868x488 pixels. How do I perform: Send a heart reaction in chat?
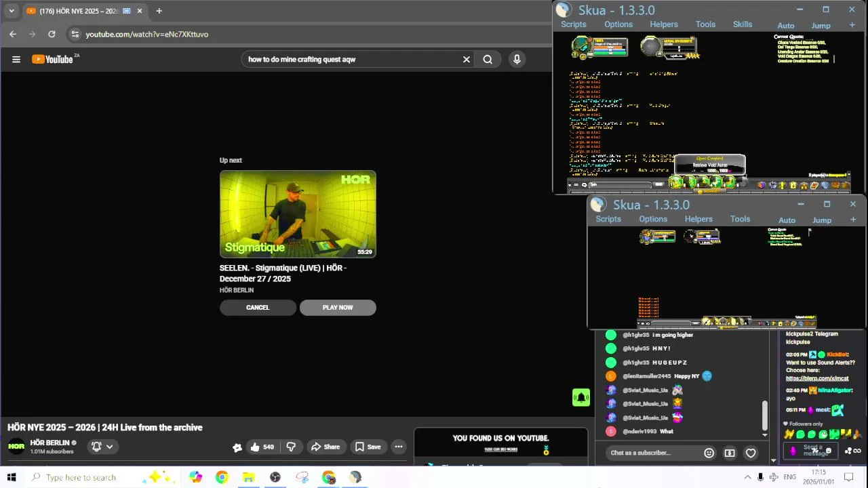pos(751,453)
